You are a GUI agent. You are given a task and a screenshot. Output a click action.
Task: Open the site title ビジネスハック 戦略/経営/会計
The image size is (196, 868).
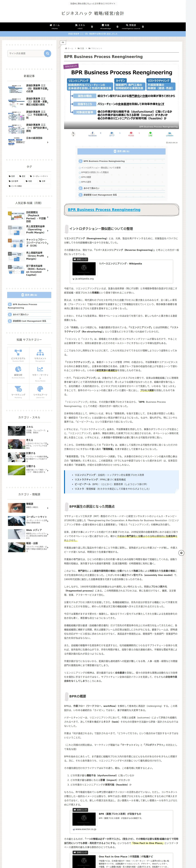[93, 13]
